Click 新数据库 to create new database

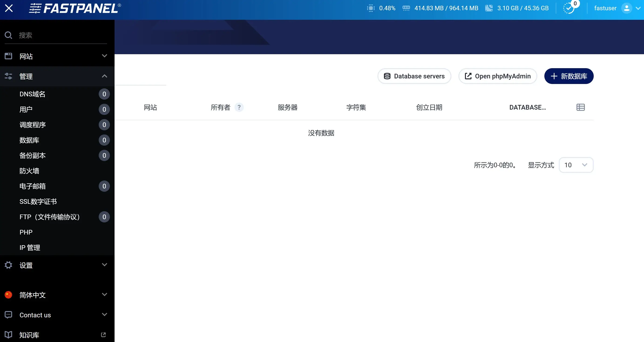tap(569, 76)
